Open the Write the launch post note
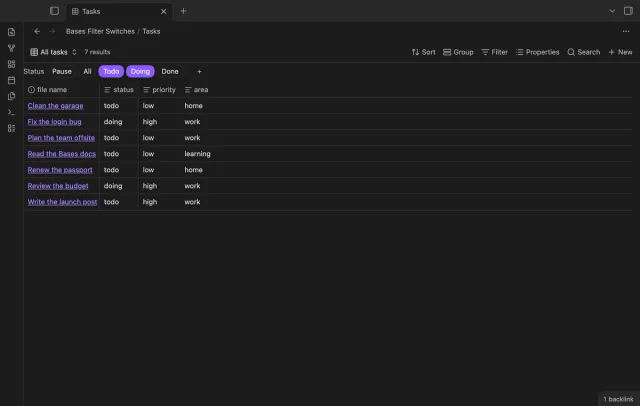This screenshot has height=406, width=640. (62, 202)
